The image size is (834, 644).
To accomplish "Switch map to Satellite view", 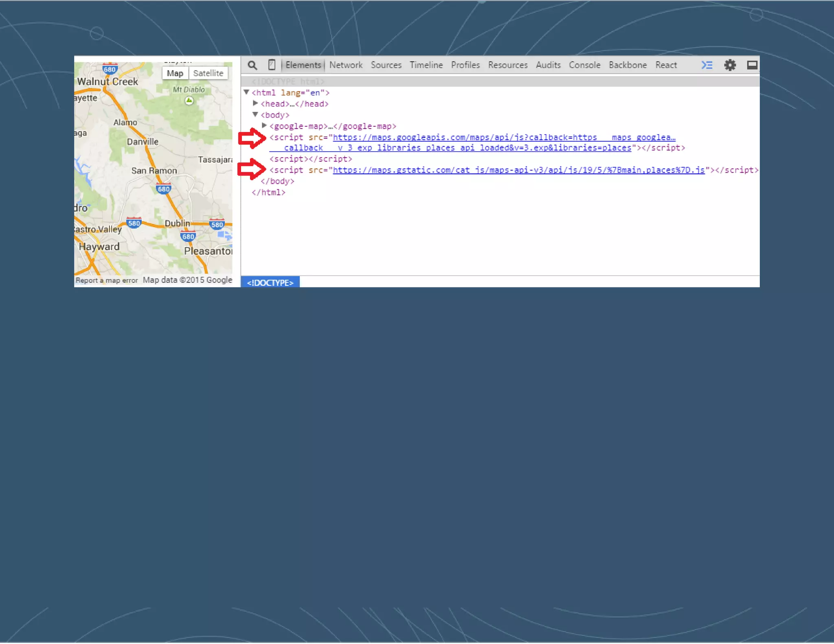I will point(208,73).
